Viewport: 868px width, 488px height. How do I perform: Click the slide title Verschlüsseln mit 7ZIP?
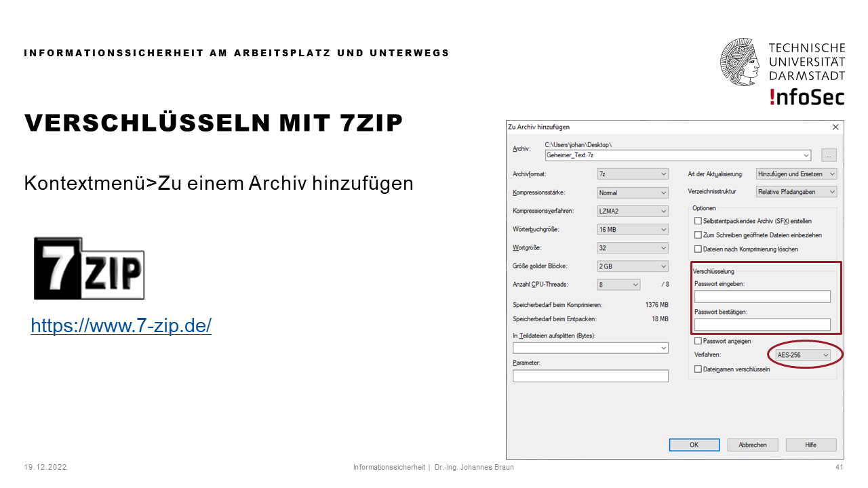coord(214,123)
